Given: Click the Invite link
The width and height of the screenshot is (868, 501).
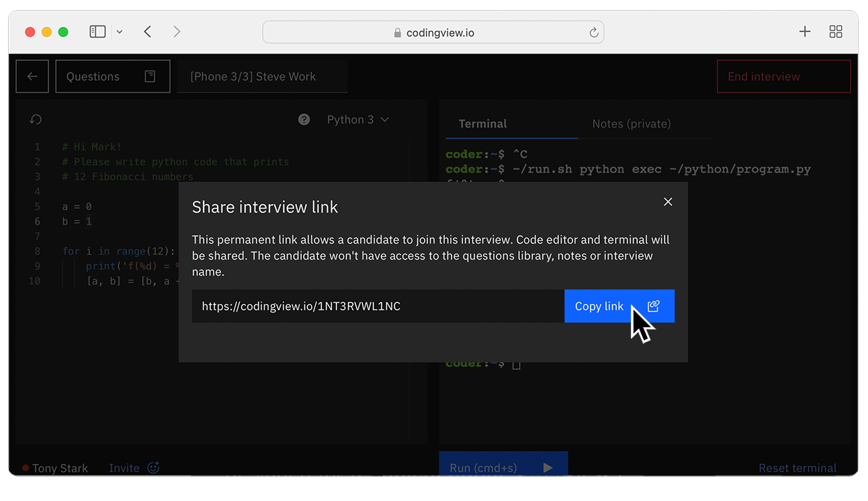Looking at the screenshot, I should pos(124,468).
